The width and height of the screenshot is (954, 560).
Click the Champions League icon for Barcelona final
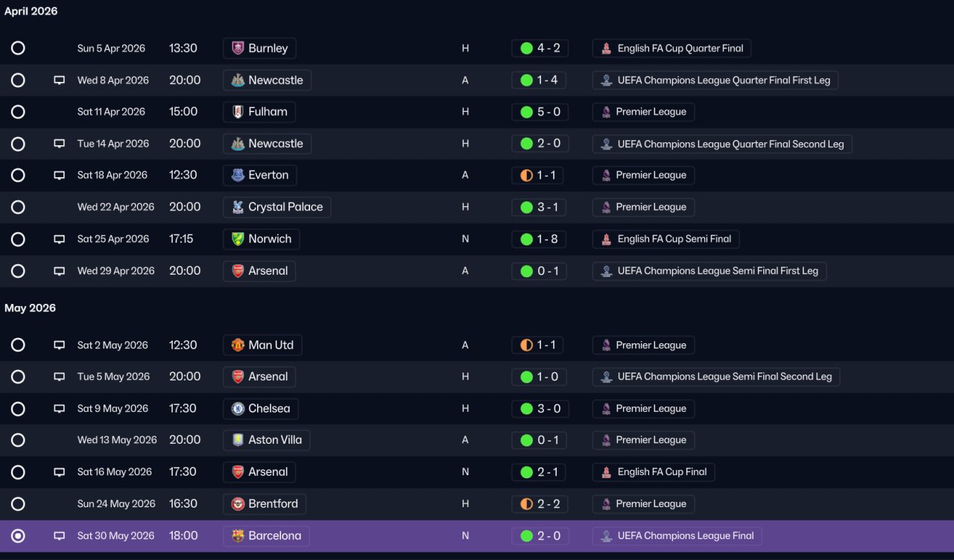pos(607,536)
